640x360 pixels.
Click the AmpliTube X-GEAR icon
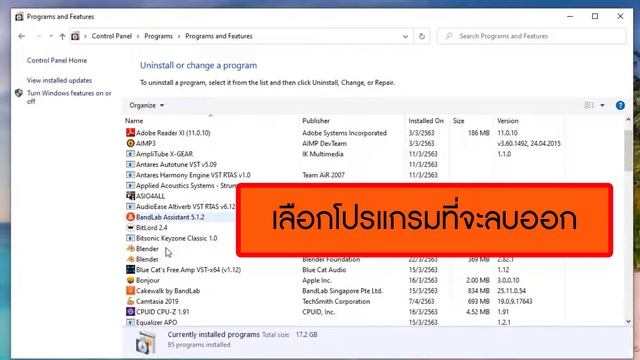pyautogui.click(x=130, y=154)
